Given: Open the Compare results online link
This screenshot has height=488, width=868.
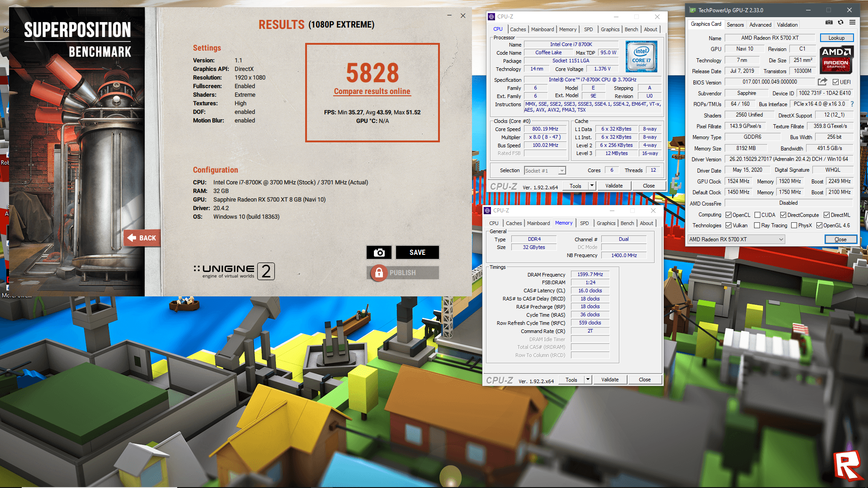Looking at the screenshot, I should click(372, 91).
